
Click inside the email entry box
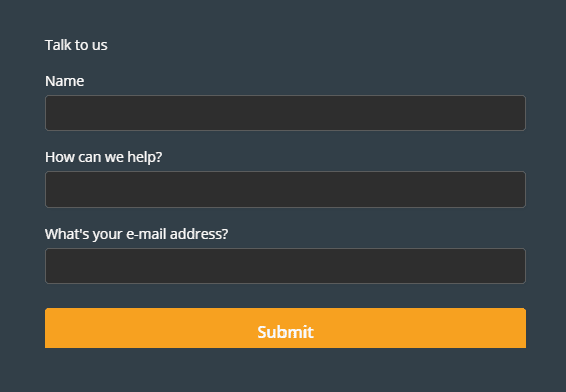click(285, 266)
